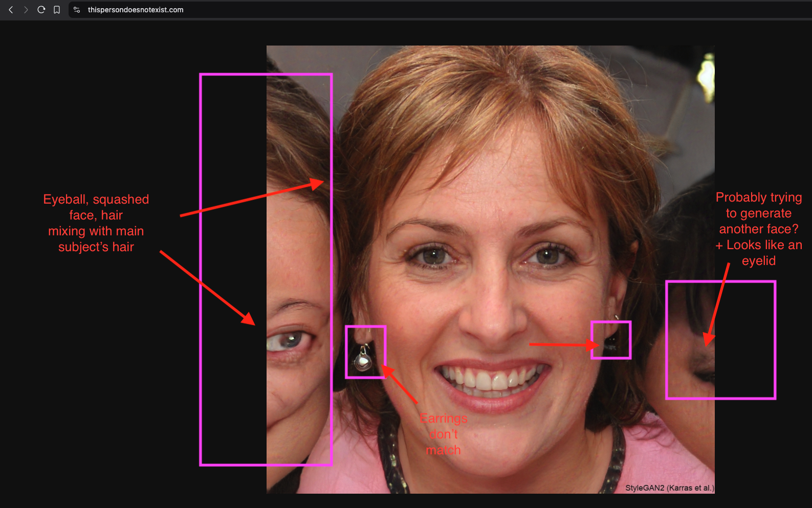Open site information icon beside URL
Image resolution: width=812 pixels, height=508 pixels.
(77, 10)
